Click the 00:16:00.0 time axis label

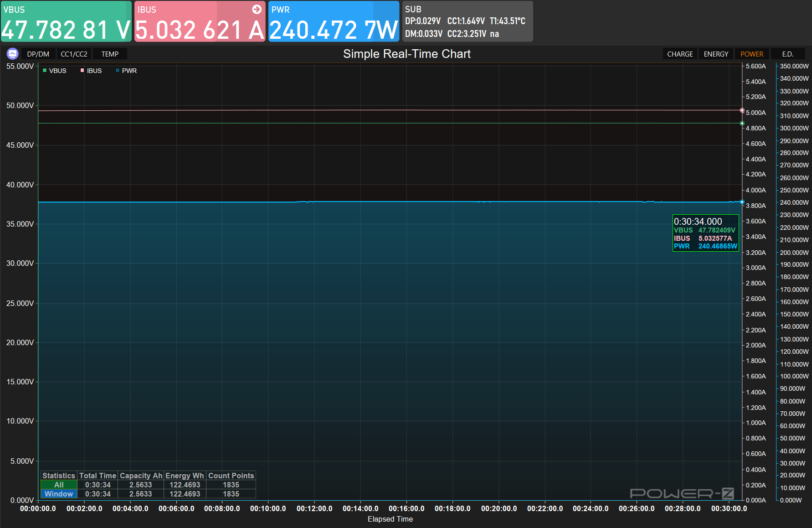tap(406, 508)
